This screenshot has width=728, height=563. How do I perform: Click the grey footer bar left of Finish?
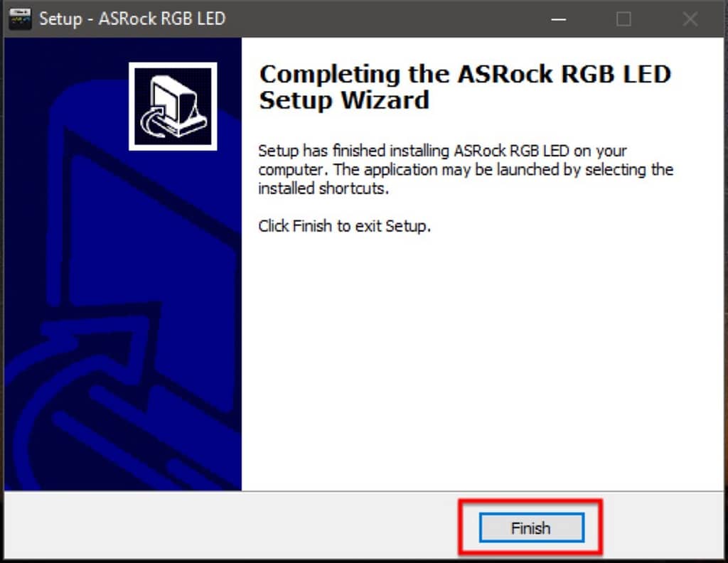[x=232, y=525]
